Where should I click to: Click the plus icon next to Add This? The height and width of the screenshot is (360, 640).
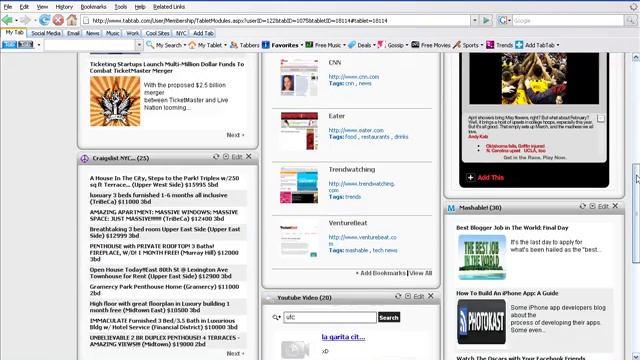(471, 178)
